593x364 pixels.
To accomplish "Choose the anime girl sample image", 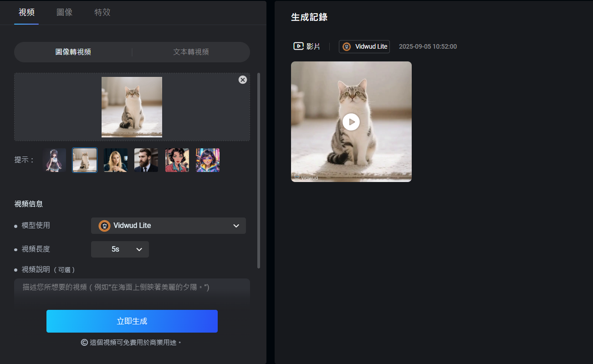I will 54,160.
